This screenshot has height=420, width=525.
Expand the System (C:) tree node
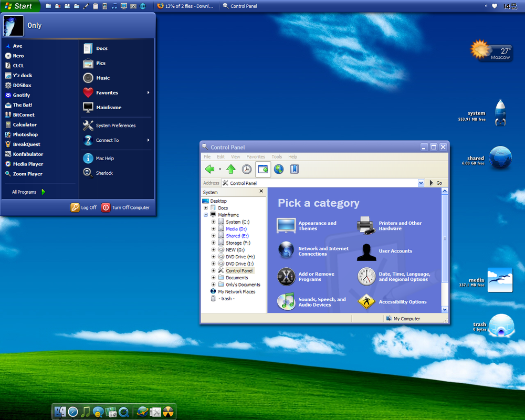pos(213,222)
